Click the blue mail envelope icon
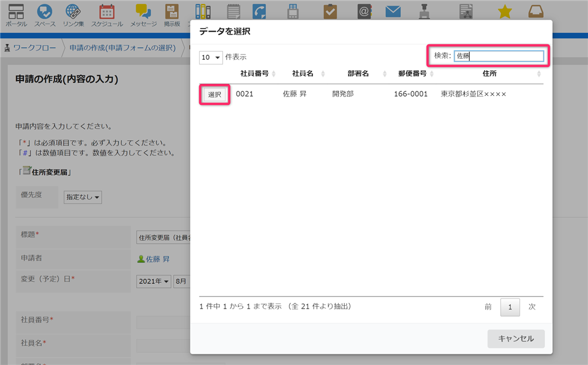Screen dimensions: 588x365 pos(393,11)
